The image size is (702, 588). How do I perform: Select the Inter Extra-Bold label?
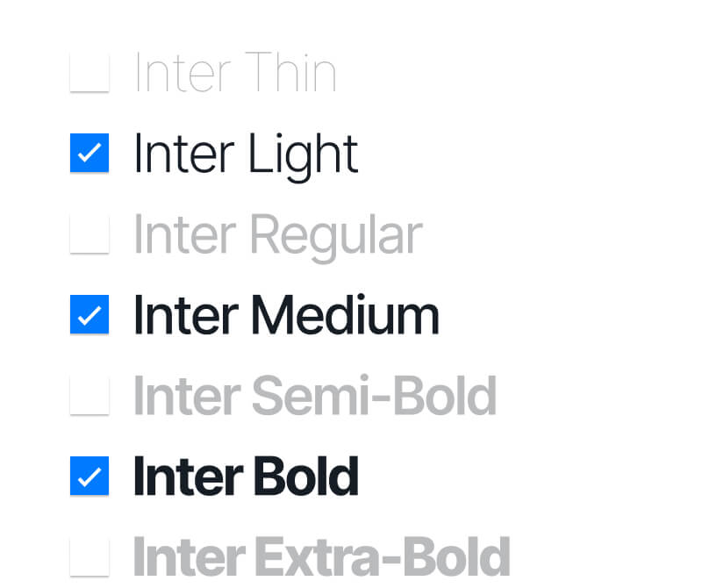(x=320, y=556)
